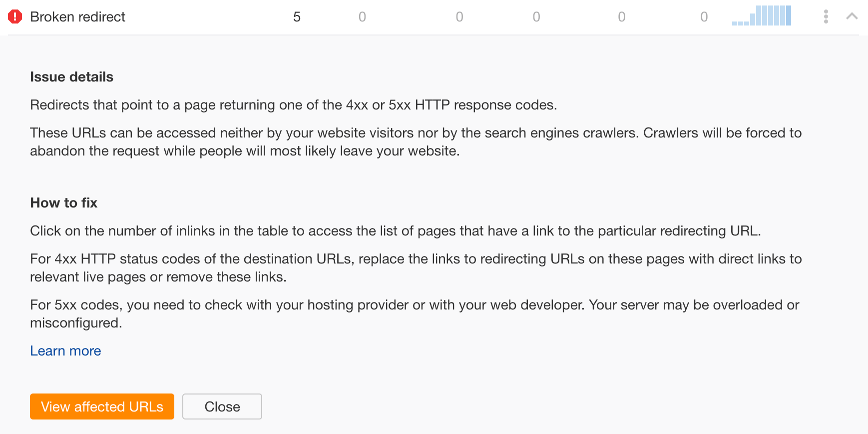The height and width of the screenshot is (434, 868).
Task: Click the How to fix heading
Action: point(63,202)
